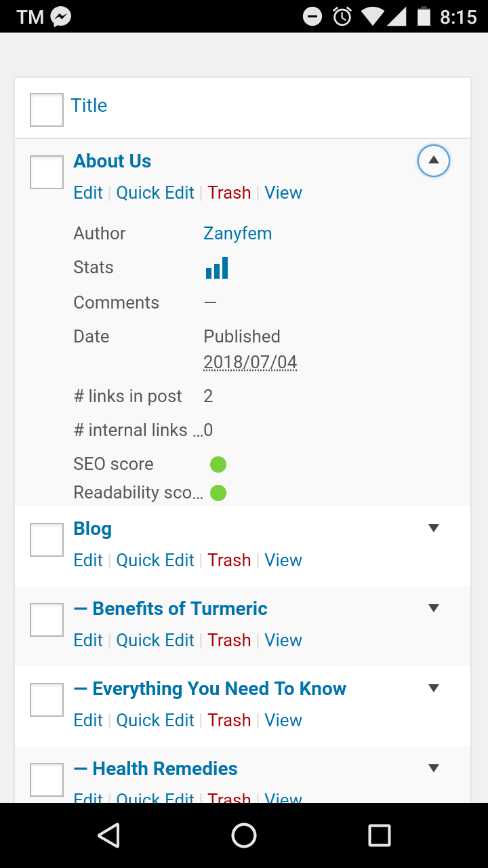
Task: Open the About Us stats bar chart
Action: pos(217,268)
